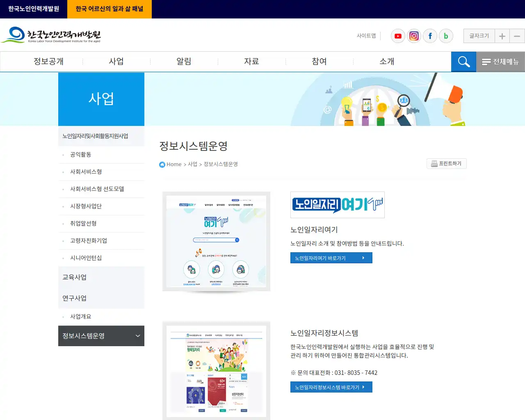Viewport: 525px width, 420px height.
Task: Click the phone number 031- 8035 - 7442
Action: coord(356,373)
